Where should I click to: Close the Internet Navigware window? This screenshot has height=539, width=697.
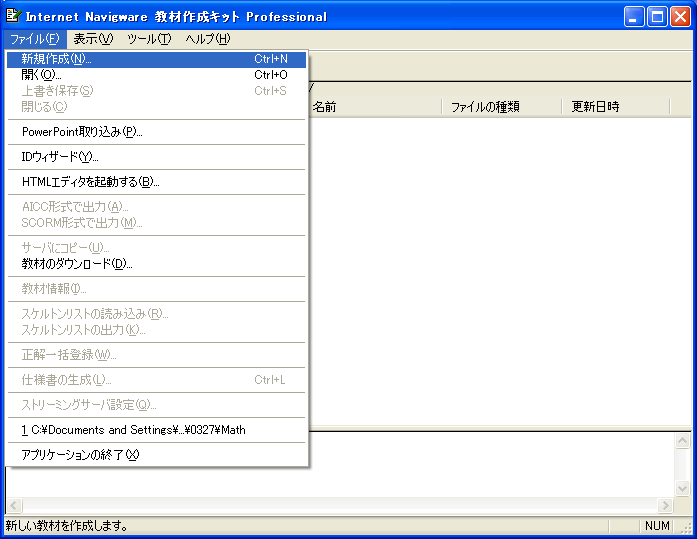(680, 17)
